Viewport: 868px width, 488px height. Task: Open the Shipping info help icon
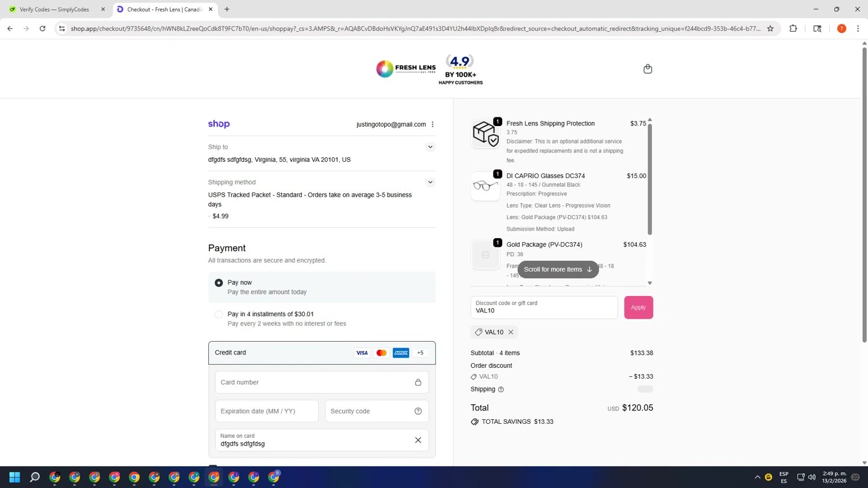pyautogui.click(x=501, y=389)
